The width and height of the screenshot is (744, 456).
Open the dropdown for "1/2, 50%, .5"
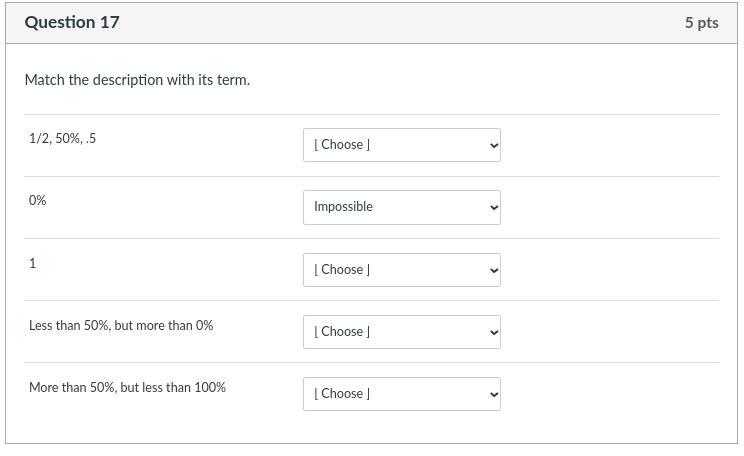[401, 145]
